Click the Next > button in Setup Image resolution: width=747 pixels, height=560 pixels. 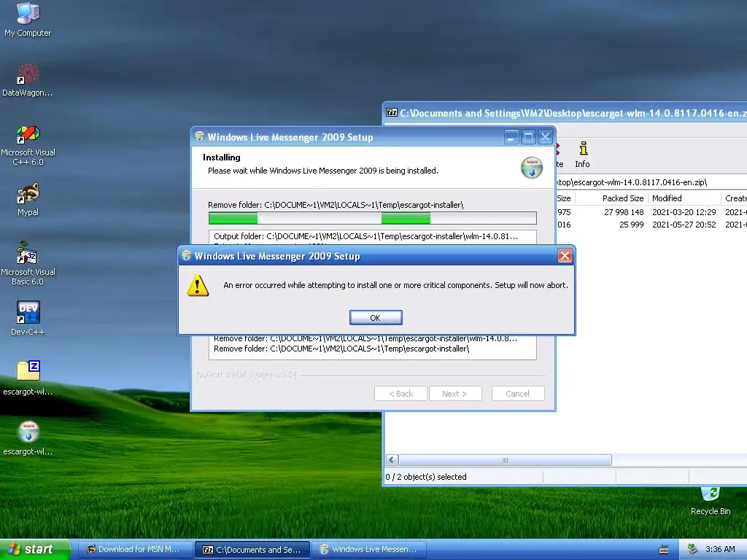coord(455,394)
